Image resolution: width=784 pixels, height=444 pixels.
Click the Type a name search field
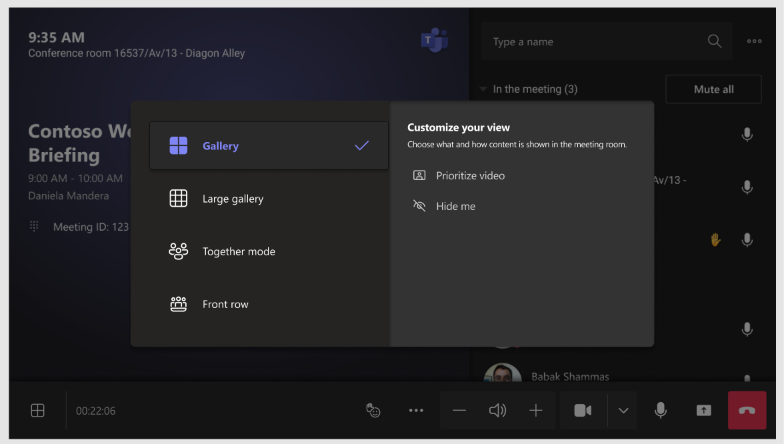pyautogui.click(x=606, y=42)
